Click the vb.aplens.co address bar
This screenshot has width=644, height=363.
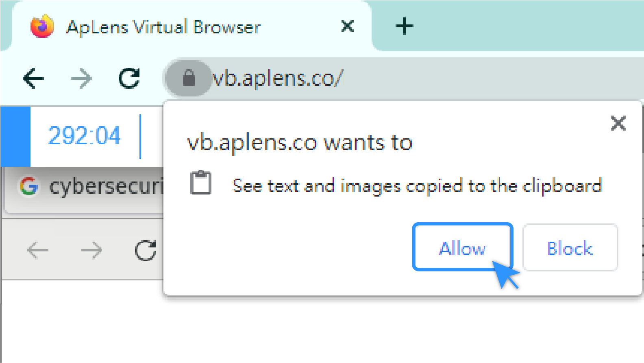click(402, 78)
